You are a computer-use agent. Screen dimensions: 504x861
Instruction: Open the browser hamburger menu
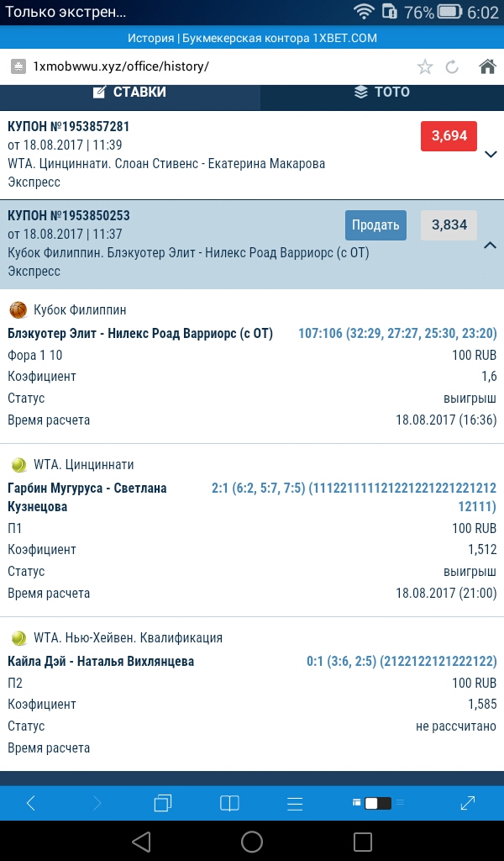[295, 803]
